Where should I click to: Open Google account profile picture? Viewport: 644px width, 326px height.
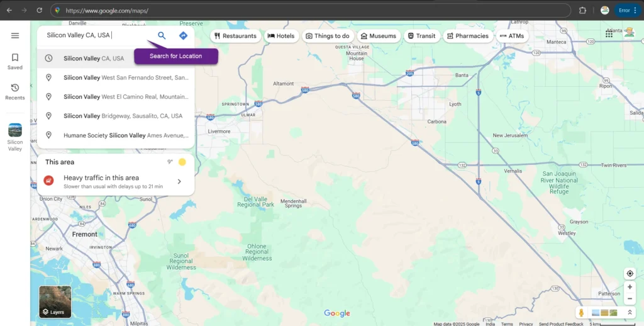click(629, 32)
